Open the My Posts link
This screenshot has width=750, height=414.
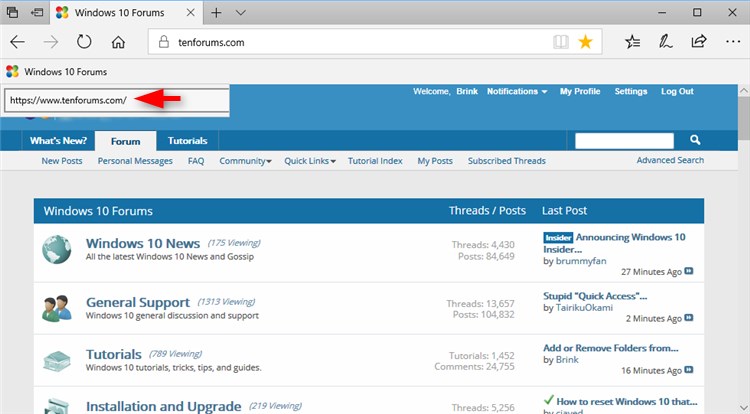(x=435, y=161)
